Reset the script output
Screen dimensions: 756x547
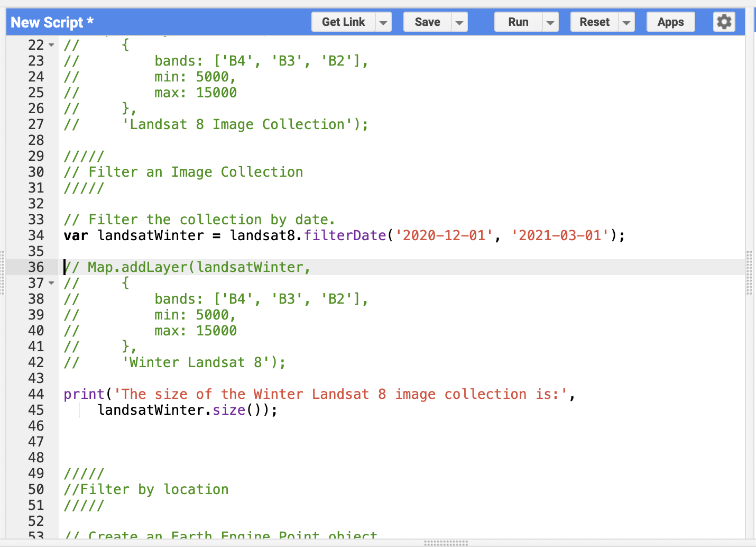click(594, 22)
